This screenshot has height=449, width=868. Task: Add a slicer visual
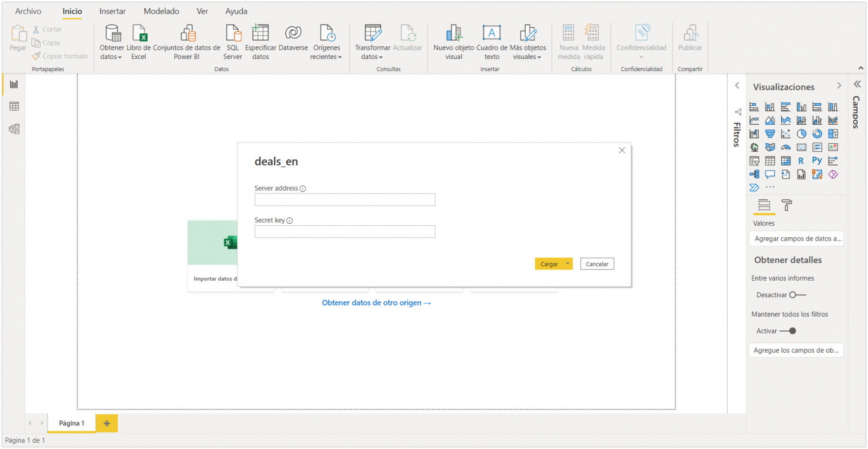point(754,161)
